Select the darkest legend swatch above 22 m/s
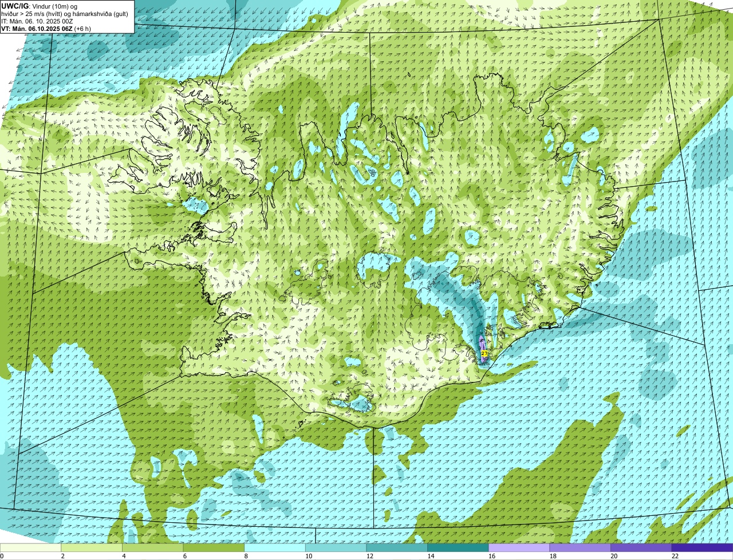The image size is (733, 560). pyautogui.click(x=702, y=548)
